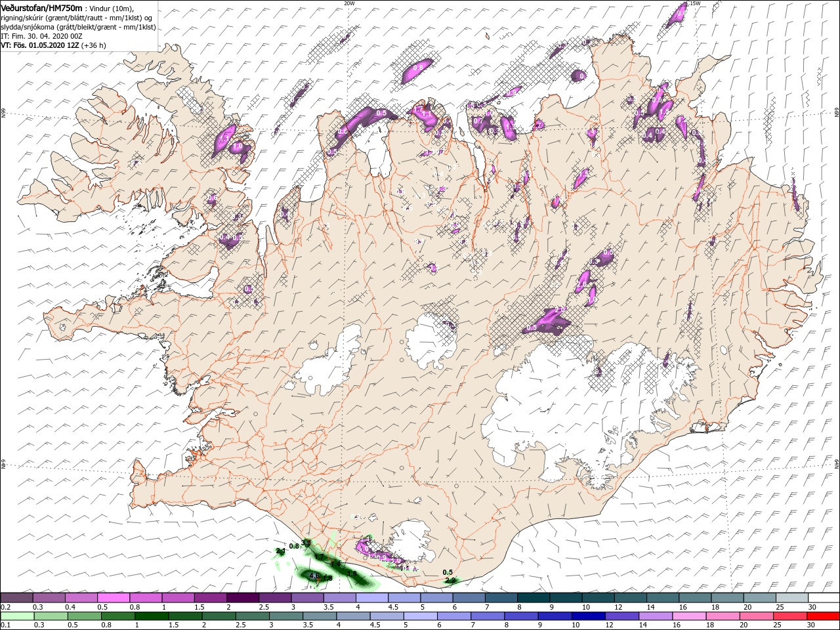Viewport: 840px width, 630px height.
Task: Click the 'Vindur (10m)' header text
Action: click(112, 8)
